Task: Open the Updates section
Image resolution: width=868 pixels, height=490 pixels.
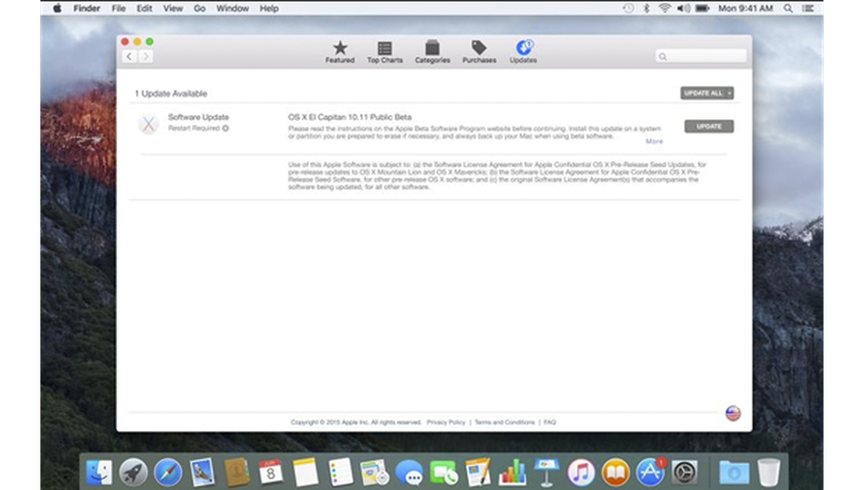Action: point(524,50)
